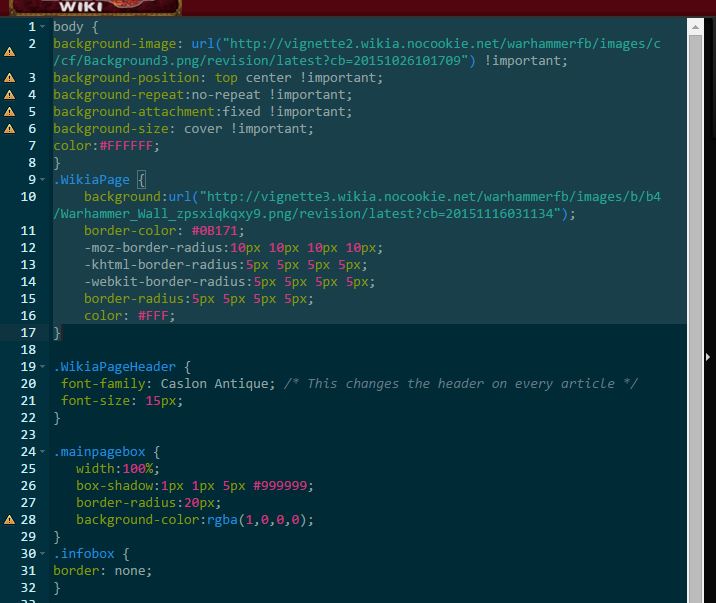Click the warning icon on line 2
The image size is (716, 603).
pyautogui.click(x=9, y=52)
